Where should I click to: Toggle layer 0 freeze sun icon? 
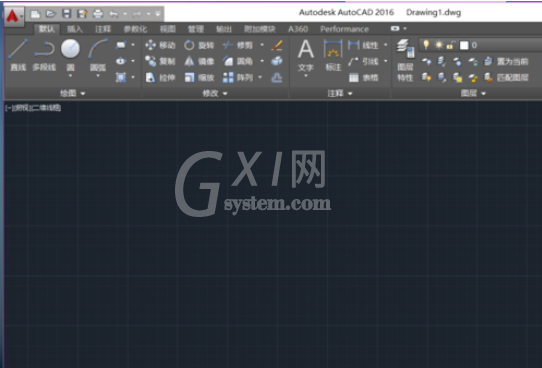point(439,45)
